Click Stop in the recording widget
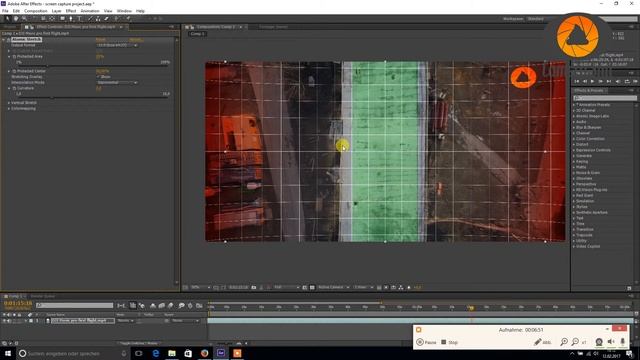The width and height of the screenshot is (640, 360). tap(449, 342)
